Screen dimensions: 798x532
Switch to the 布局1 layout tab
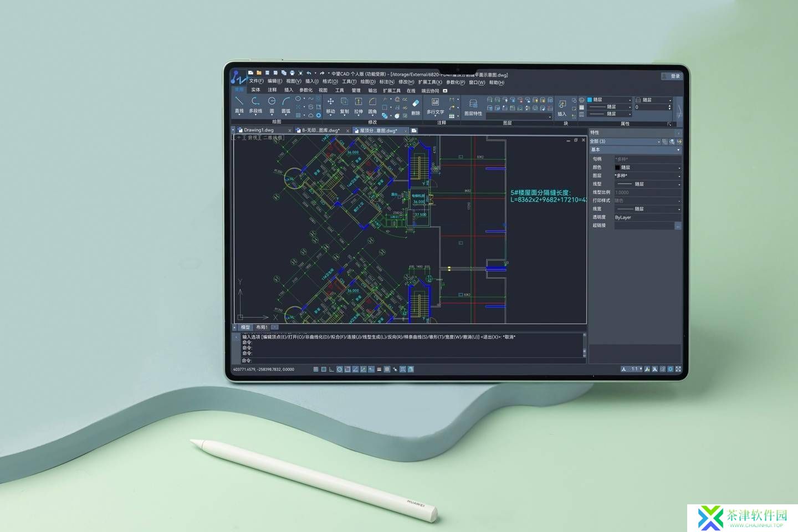pyautogui.click(x=262, y=328)
